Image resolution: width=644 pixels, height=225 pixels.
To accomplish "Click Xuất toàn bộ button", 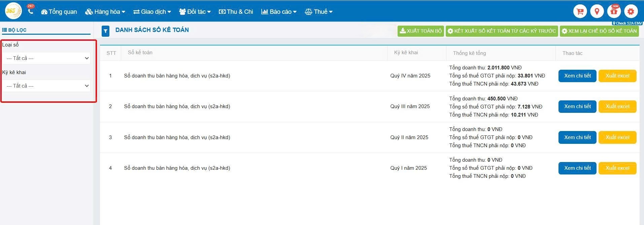I will [x=420, y=31].
